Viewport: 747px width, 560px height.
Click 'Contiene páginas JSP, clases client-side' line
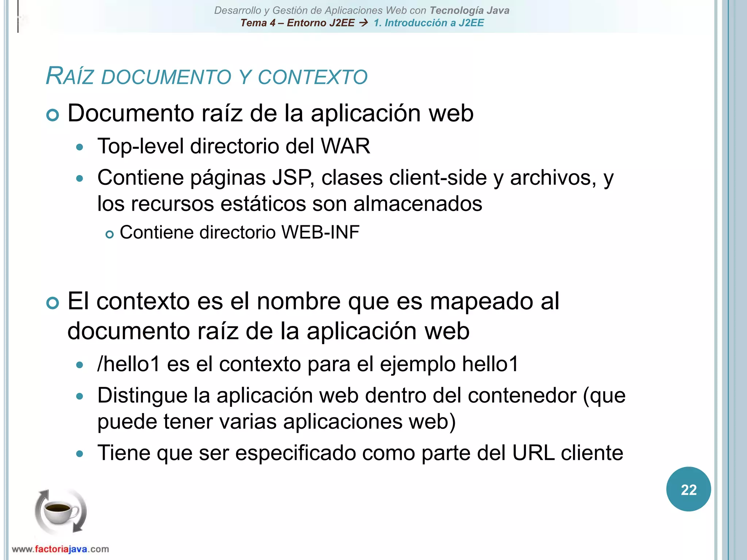356,178
